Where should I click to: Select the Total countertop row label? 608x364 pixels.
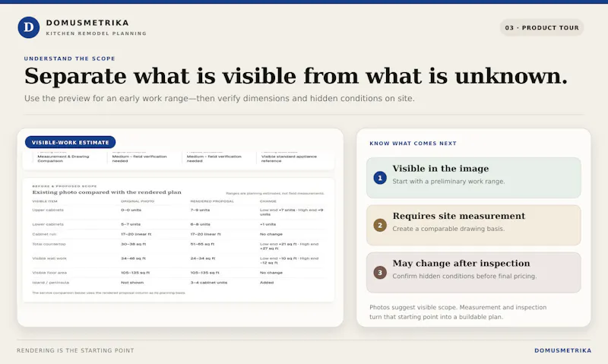tap(49, 244)
